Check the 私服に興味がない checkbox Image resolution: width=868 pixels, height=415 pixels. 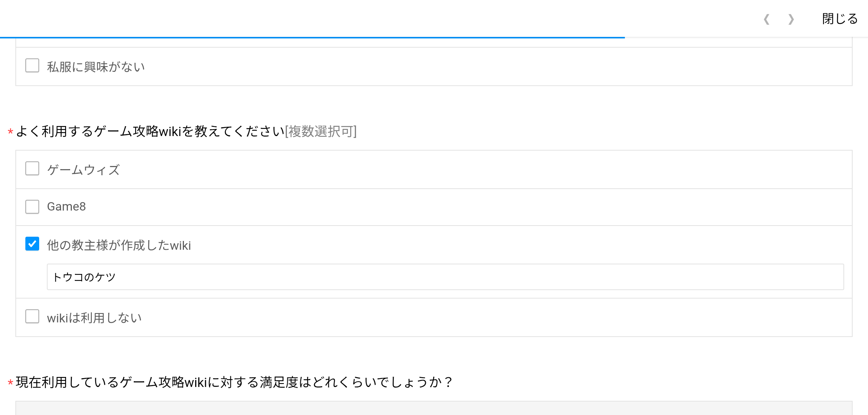point(32,66)
